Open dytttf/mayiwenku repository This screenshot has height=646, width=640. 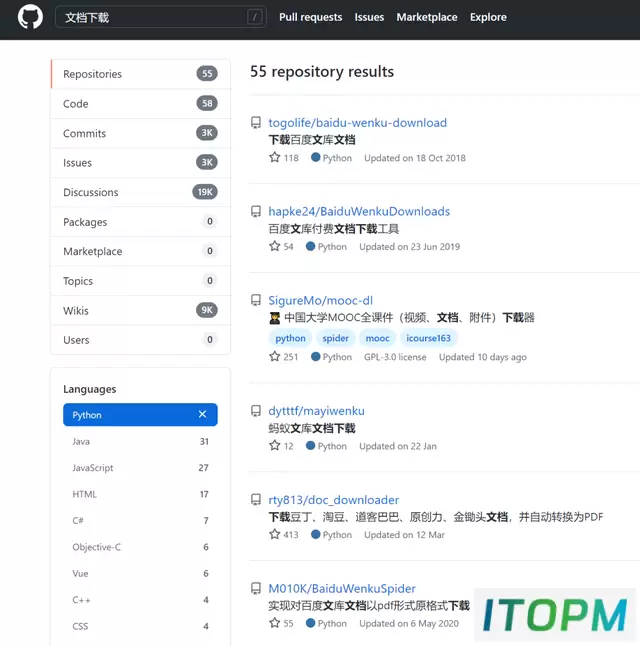pos(316,411)
